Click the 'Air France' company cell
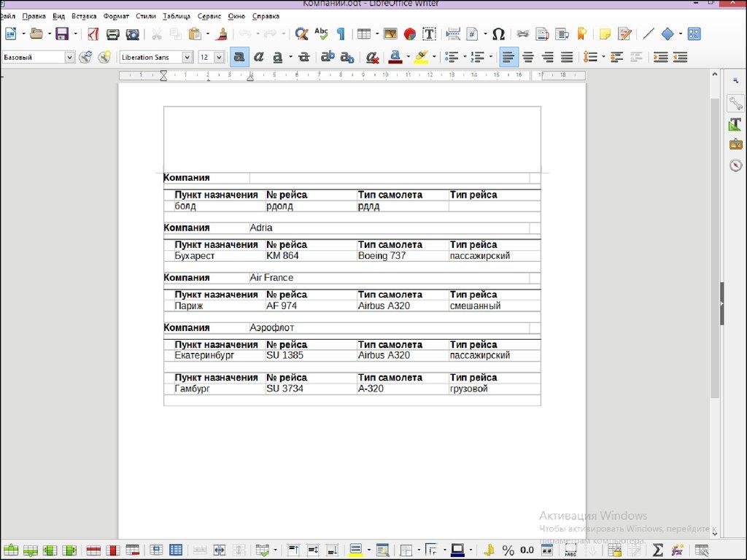The width and height of the screenshot is (747, 560). [271, 278]
